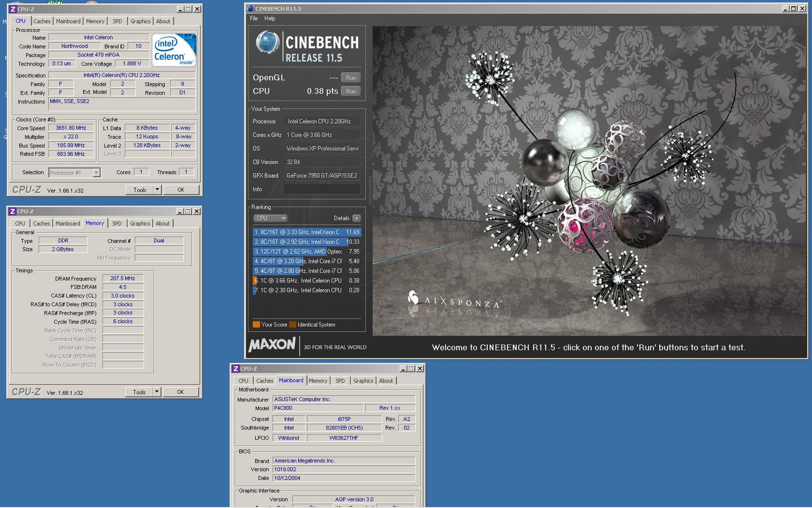
Task: Select ranking row 1 Intel Xeon 11.69
Action: point(307,232)
